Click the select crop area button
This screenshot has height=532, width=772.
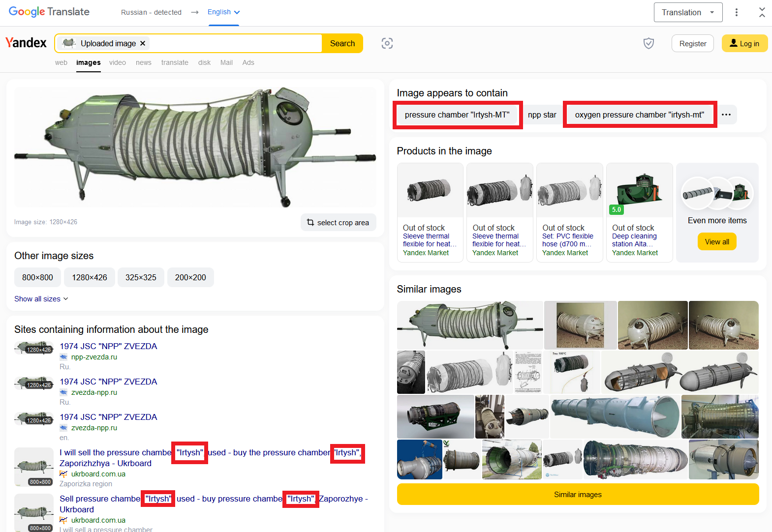tap(338, 222)
